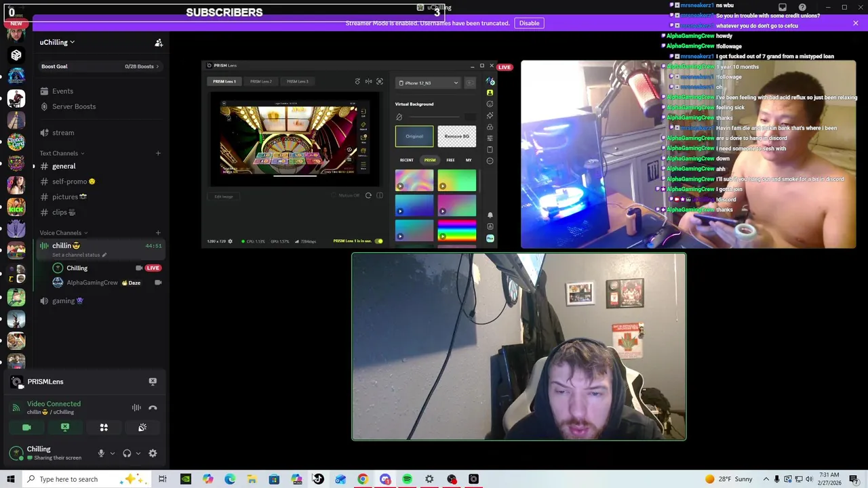Stop screen sharing in Discord voice panel
The image size is (868, 488).
tap(65, 428)
